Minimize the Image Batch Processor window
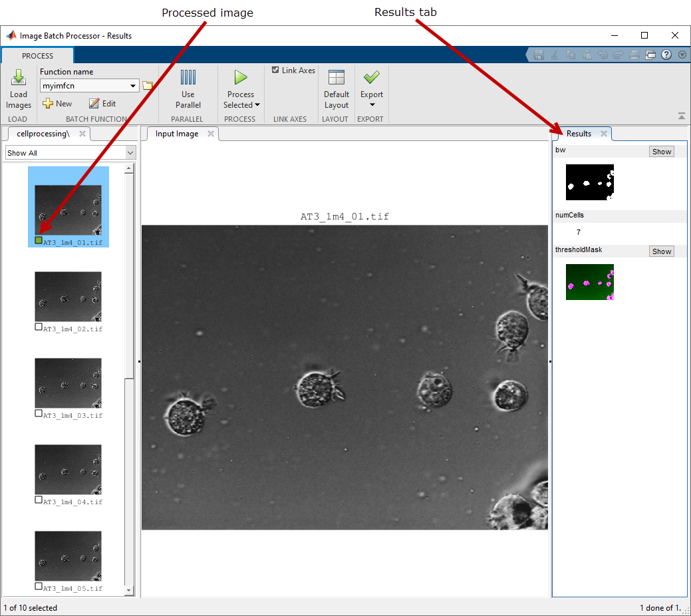691x616 pixels. pyautogui.click(x=615, y=36)
